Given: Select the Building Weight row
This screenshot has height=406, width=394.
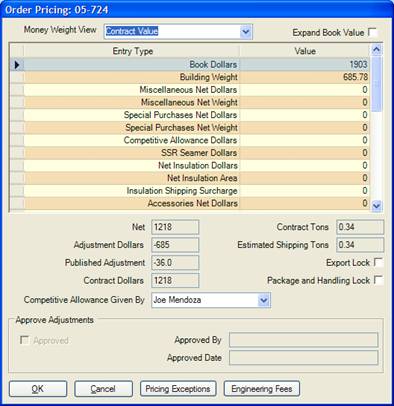Looking at the screenshot, I should pyautogui.click(x=190, y=77).
